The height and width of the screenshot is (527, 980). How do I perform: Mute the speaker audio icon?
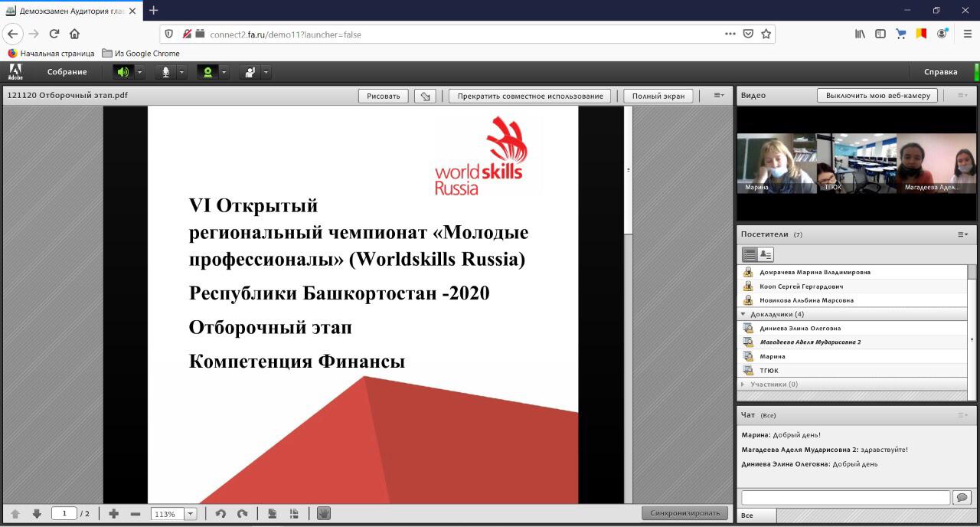click(x=122, y=72)
